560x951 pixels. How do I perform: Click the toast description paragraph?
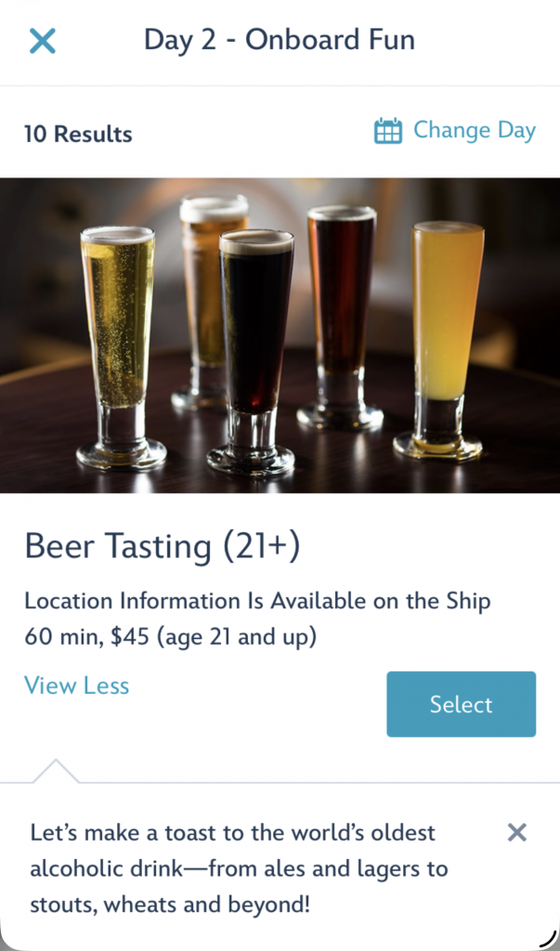point(240,869)
